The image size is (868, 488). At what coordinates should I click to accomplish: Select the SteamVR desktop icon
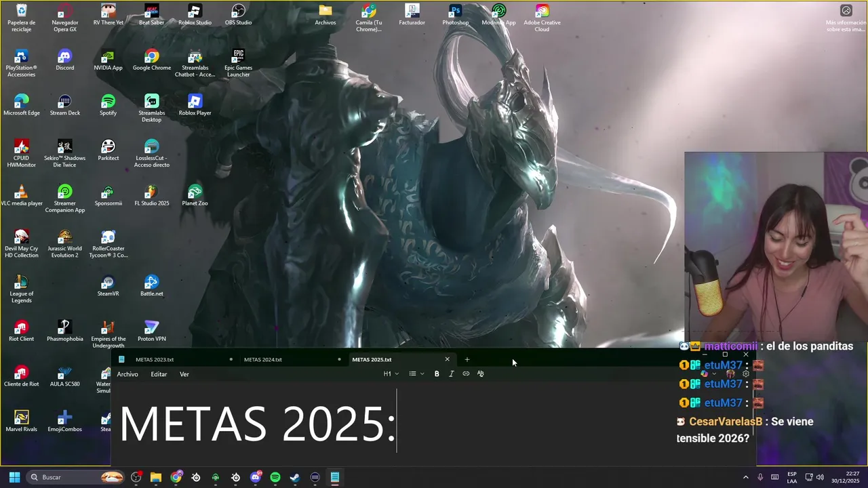click(x=108, y=285)
